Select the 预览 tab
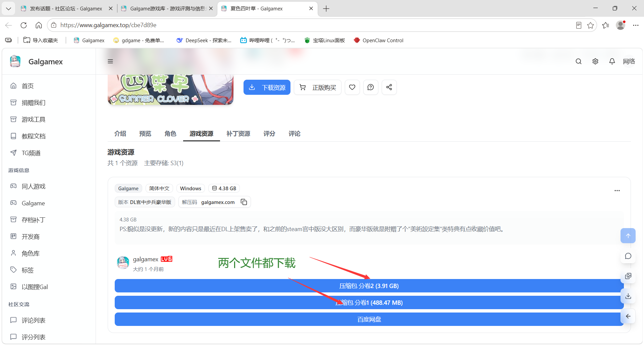 click(x=145, y=134)
